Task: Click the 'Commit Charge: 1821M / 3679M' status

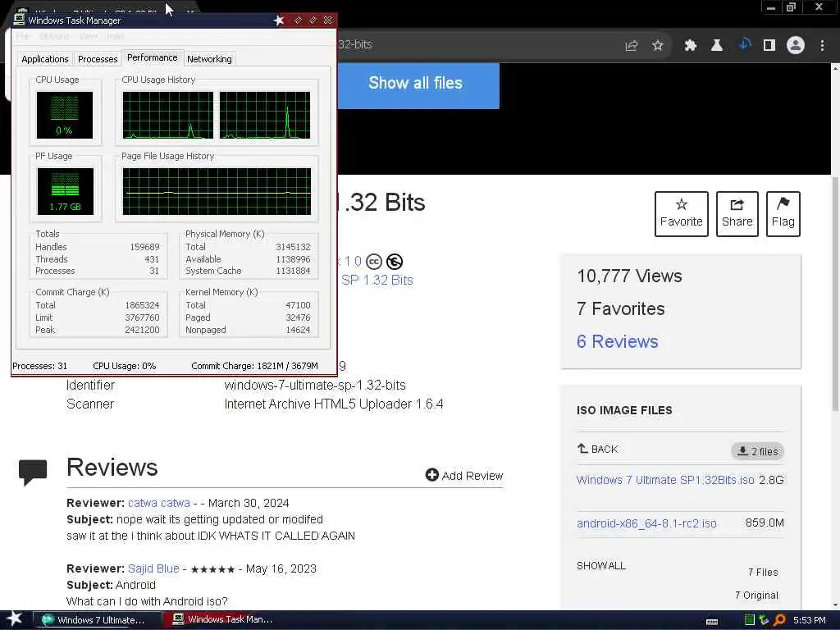Action: coord(254,366)
